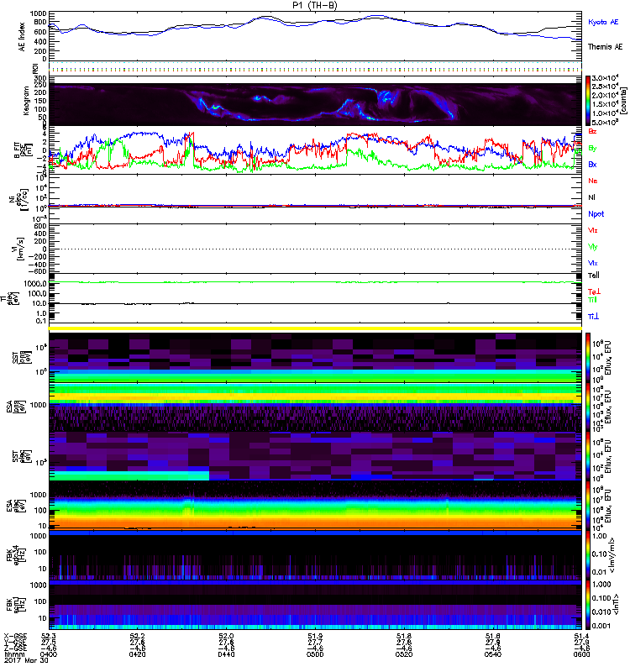Click the "0500" time tick label
This screenshot has width=630, height=672.
pos(315,654)
